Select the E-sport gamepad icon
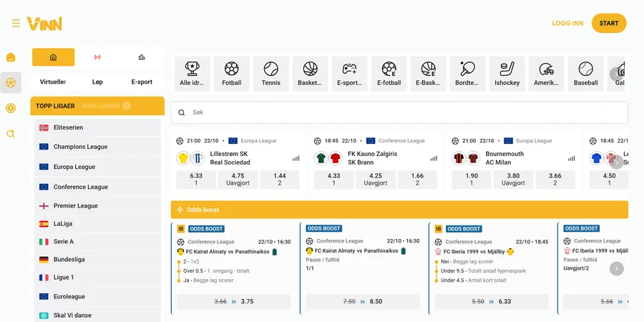Screen dimensions: 644x322 (x=349, y=74)
